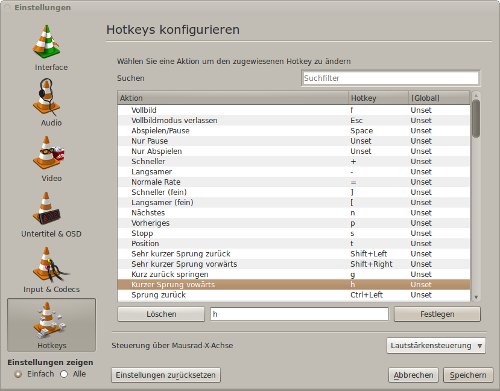The height and width of the screenshot is (391, 500).
Task: Sort by the Aktion column header
Action: pyautogui.click(x=233, y=98)
